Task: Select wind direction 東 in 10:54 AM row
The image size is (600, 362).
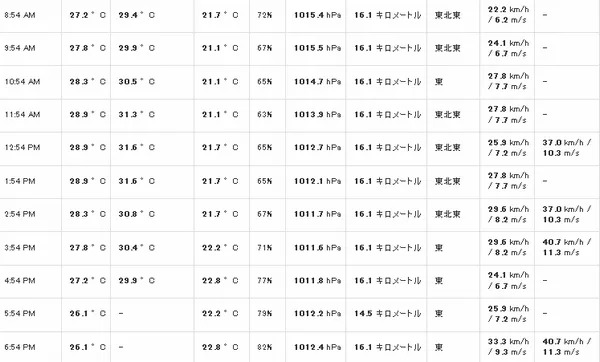Action: point(439,82)
